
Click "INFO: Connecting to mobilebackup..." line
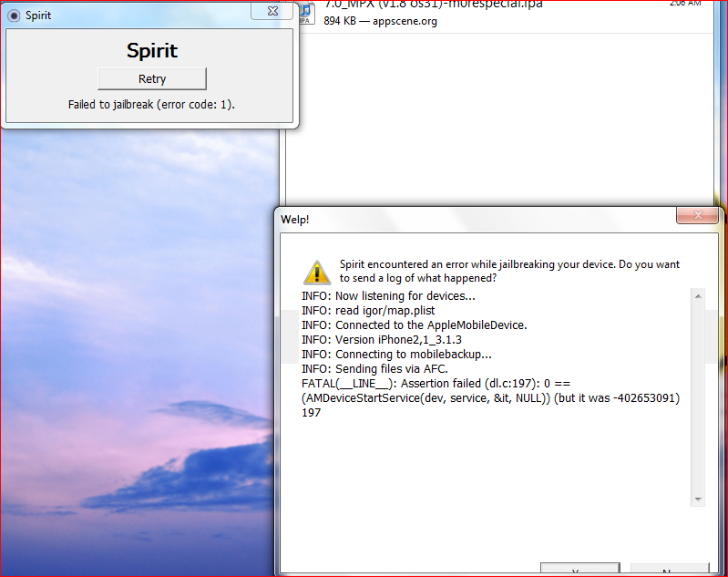(x=396, y=354)
